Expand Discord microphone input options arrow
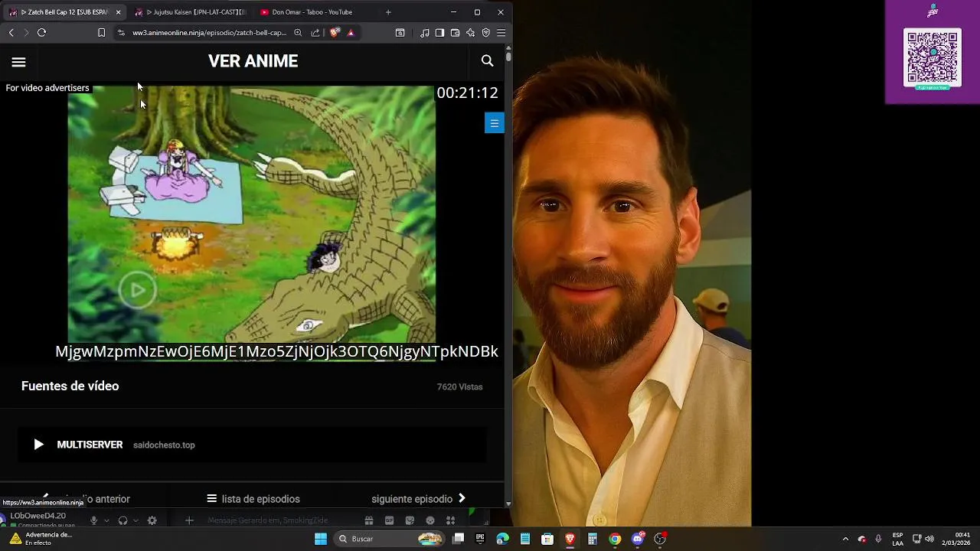Viewport: 980px width, 551px height. click(105, 520)
